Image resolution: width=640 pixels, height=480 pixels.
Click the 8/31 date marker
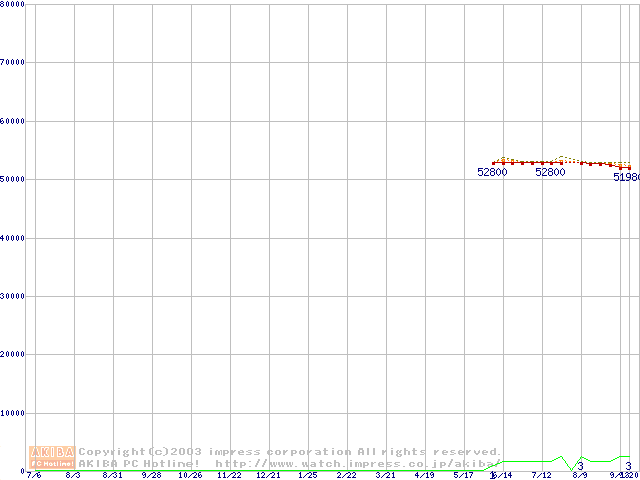tap(112, 475)
